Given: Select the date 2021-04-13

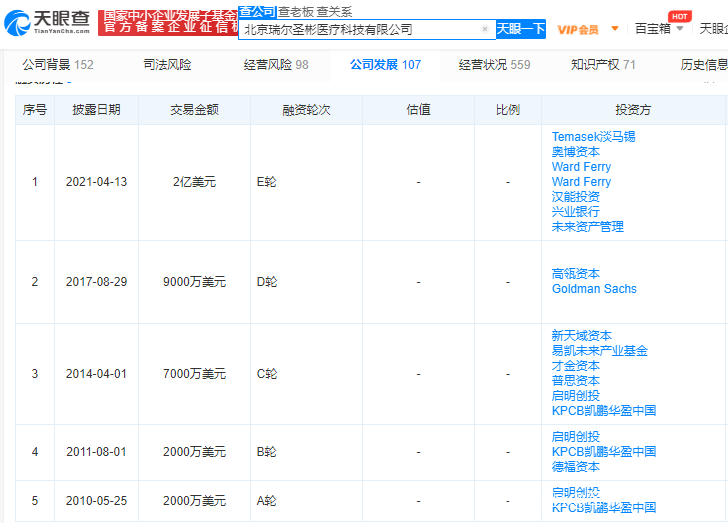Looking at the screenshot, I should [x=97, y=182].
